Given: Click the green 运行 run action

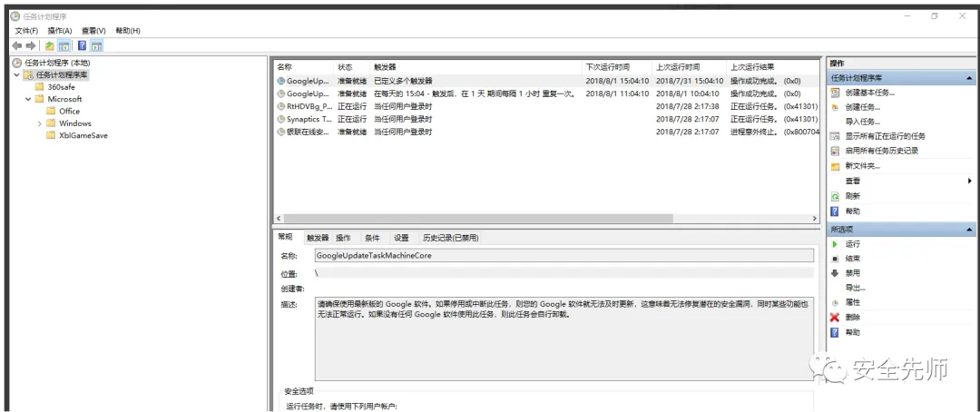Looking at the screenshot, I should (x=852, y=244).
